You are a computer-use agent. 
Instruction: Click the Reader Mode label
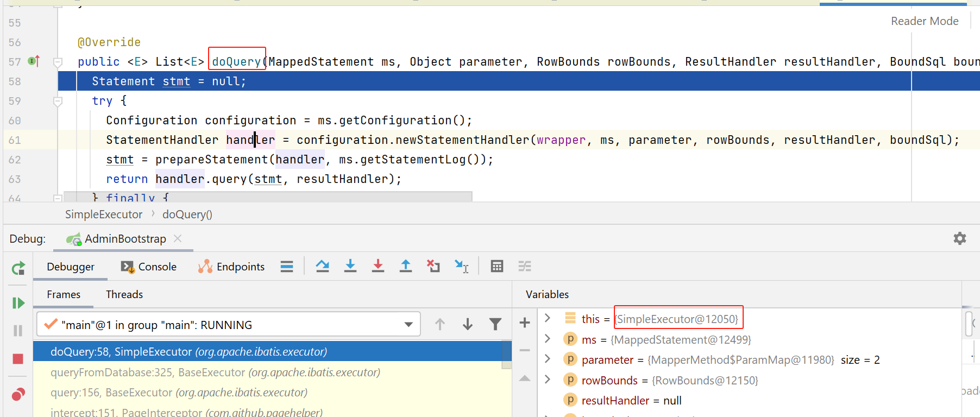(x=924, y=21)
